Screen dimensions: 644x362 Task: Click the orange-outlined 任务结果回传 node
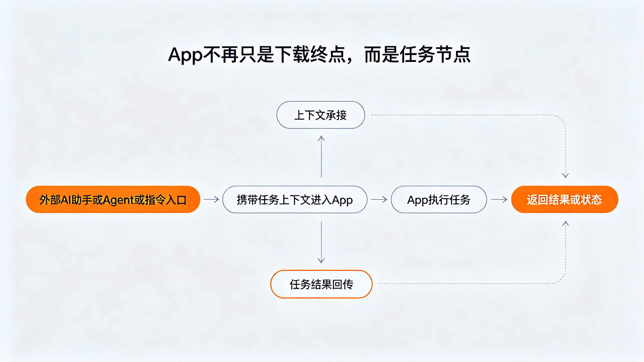(x=321, y=284)
